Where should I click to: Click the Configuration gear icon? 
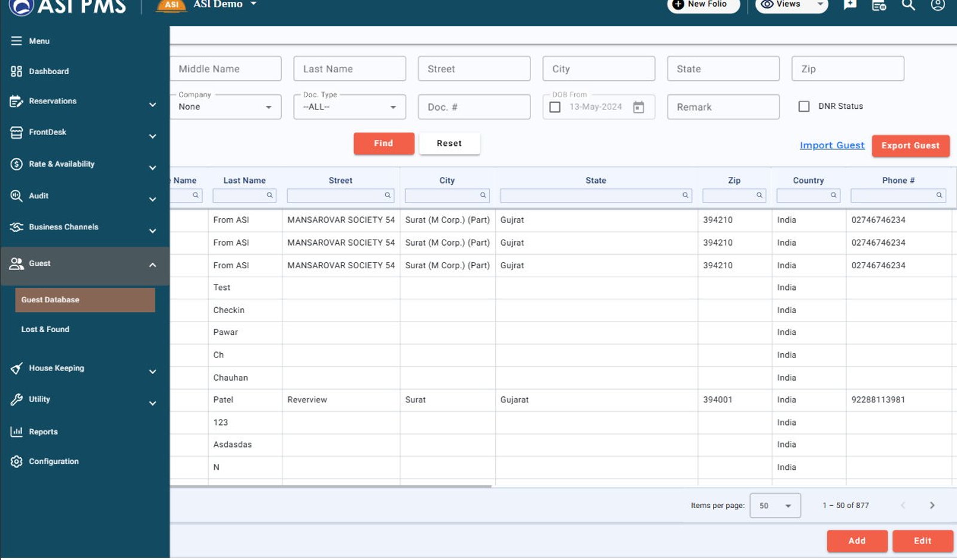tap(17, 461)
